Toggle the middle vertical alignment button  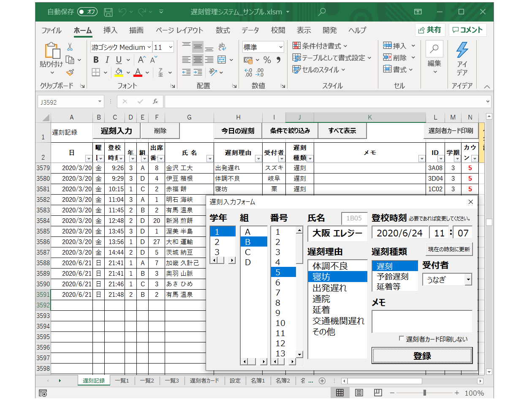click(198, 47)
